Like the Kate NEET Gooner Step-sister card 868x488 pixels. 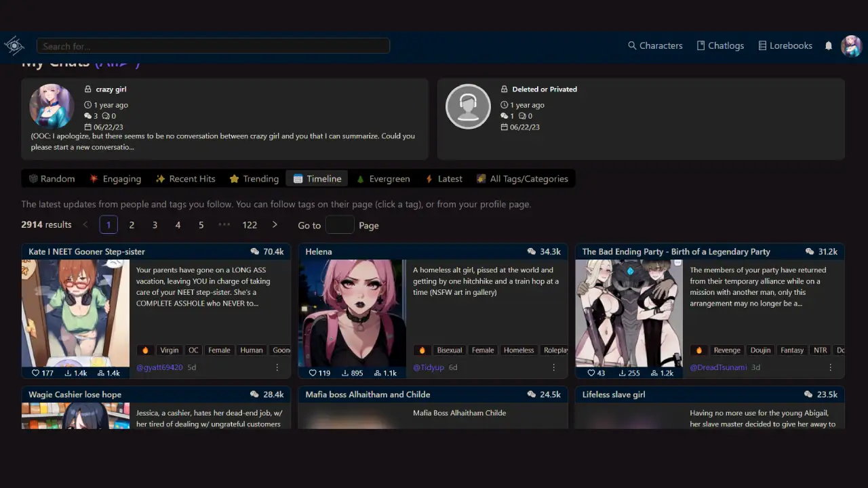(x=35, y=373)
